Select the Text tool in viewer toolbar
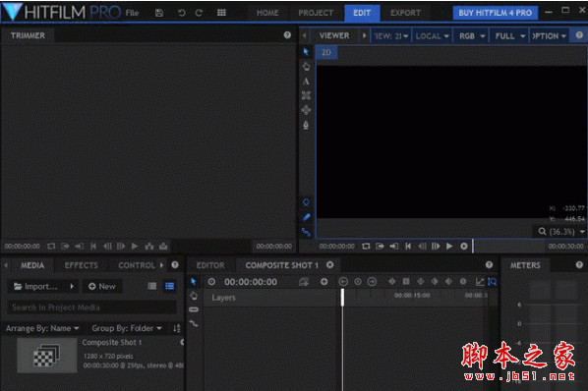This screenshot has height=391, width=588. 306,82
